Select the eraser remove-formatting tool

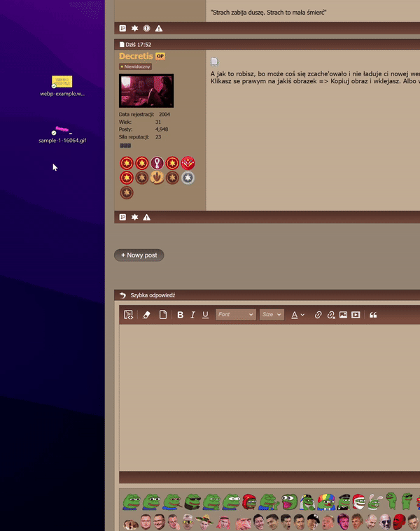(146, 315)
